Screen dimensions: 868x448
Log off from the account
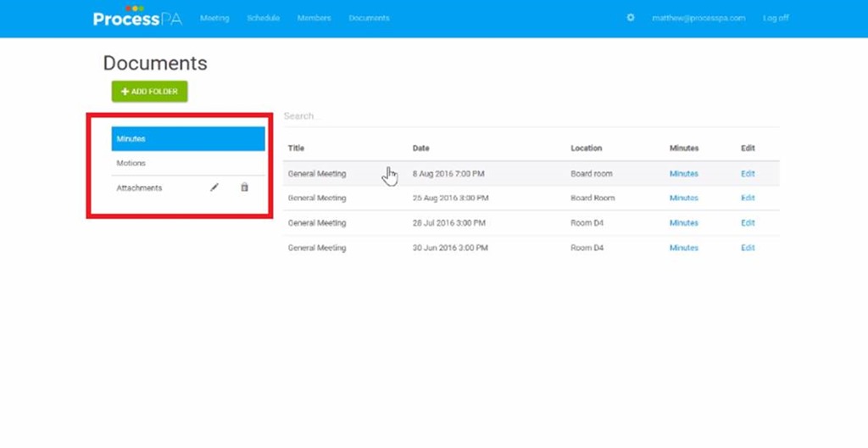[775, 18]
